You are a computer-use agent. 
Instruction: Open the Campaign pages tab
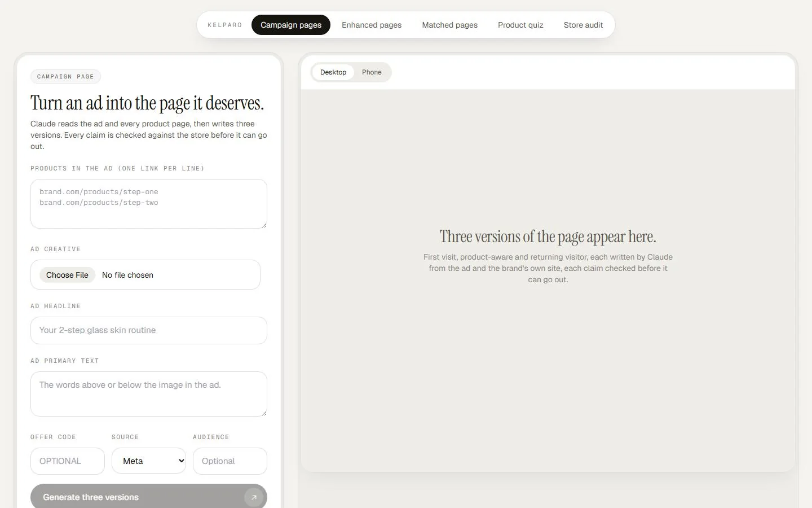(291, 25)
